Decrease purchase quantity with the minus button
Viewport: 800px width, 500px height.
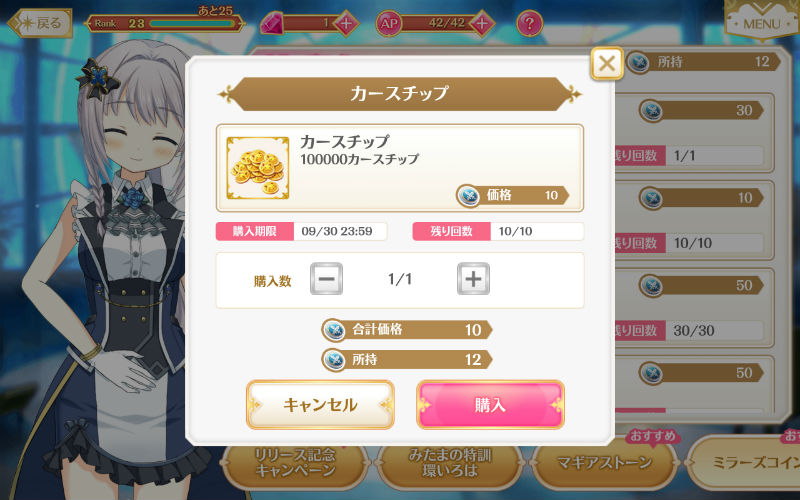point(327,279)
